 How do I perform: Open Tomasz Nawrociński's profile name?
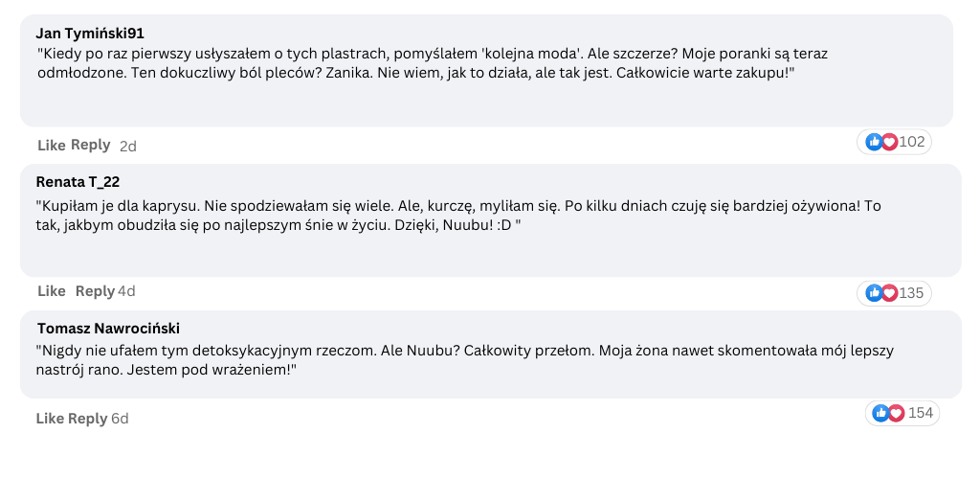tap(109, 329)
